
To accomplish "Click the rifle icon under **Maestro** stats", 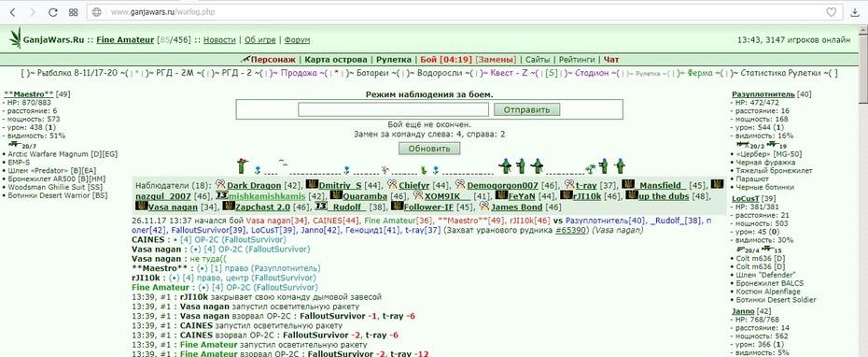I will click(x=15, y=144).
